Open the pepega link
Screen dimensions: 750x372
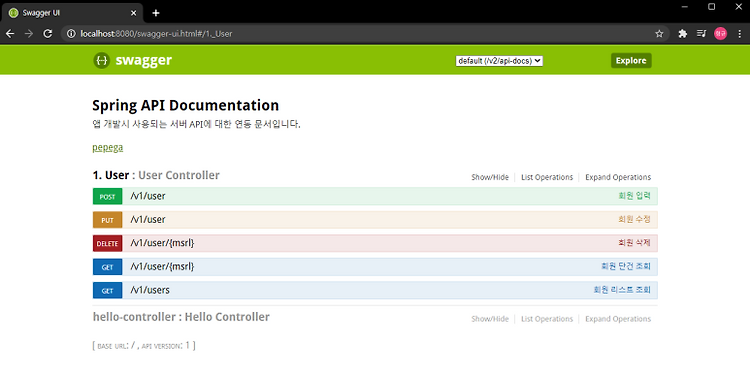pyautogui.click(x=108, y=147)
